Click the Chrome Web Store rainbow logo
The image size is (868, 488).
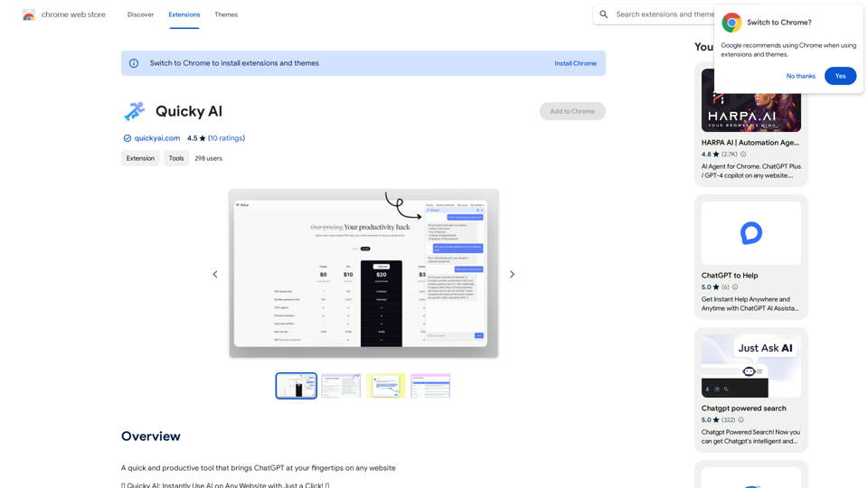[x=29, y=15]
